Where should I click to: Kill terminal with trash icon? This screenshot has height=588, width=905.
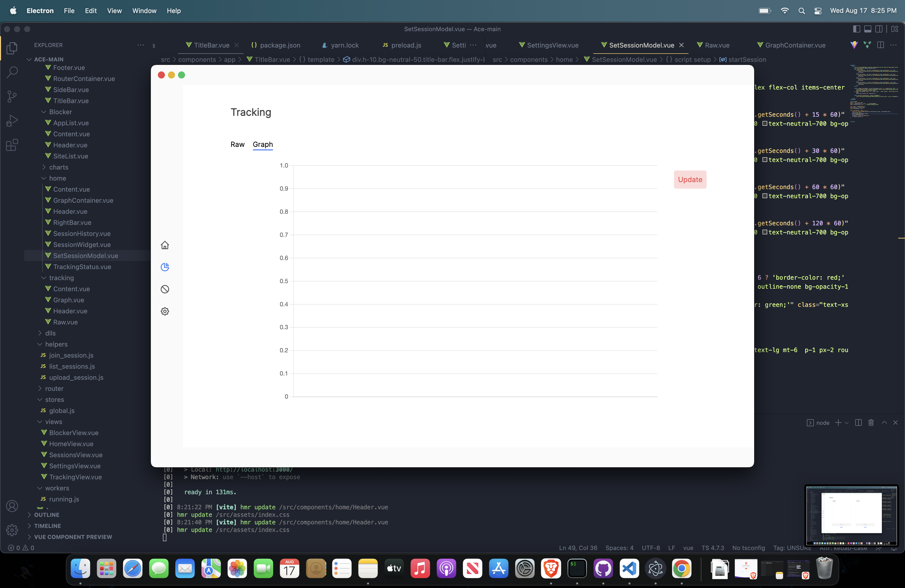coord(871,423)
